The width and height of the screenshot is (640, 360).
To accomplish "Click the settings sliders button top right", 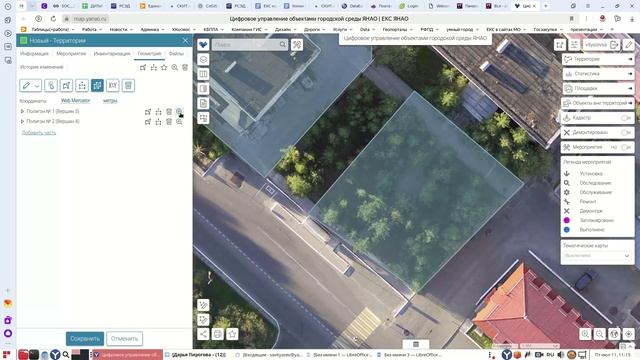I will point(574,44).
